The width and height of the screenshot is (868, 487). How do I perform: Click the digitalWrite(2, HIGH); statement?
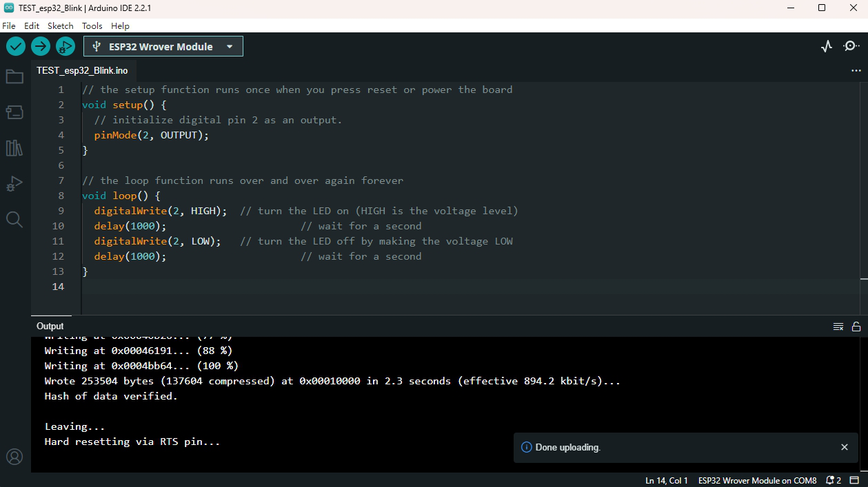[162, 211]
